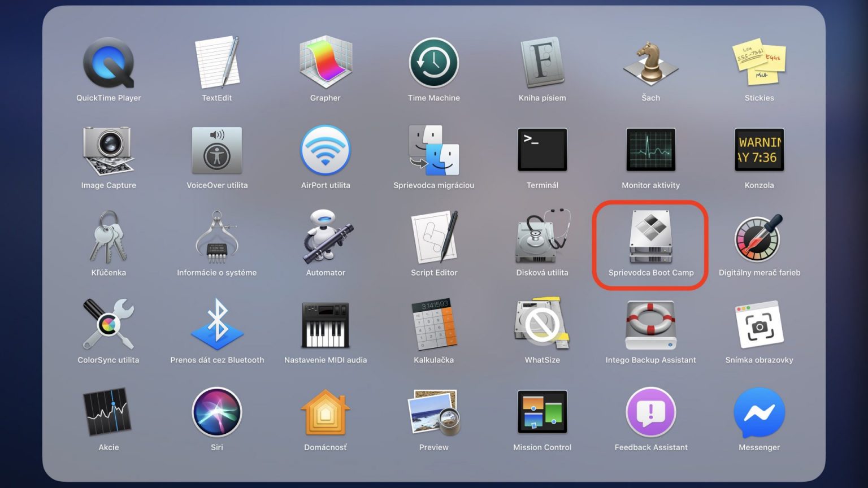
Task: Open AirPort utilita
Action: click(x=325, y=150)
